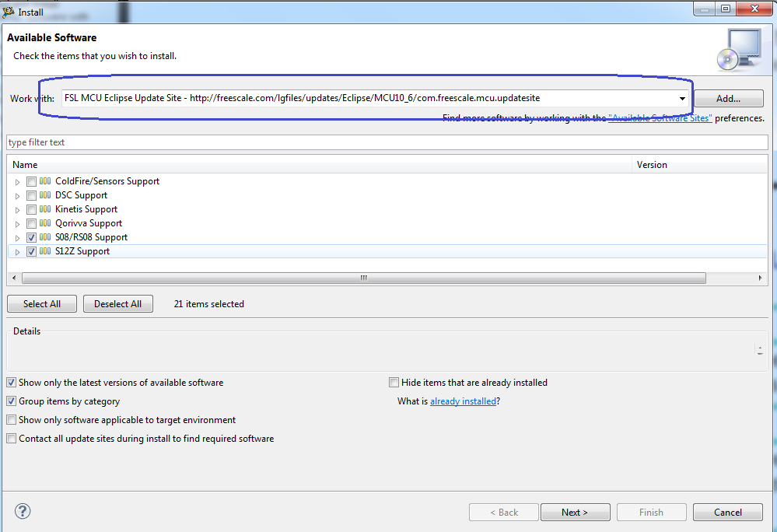Click the category icon beside DSC Support
This screenshot has width=777, height=532.
pyautogui.click(x=45, y=195)
